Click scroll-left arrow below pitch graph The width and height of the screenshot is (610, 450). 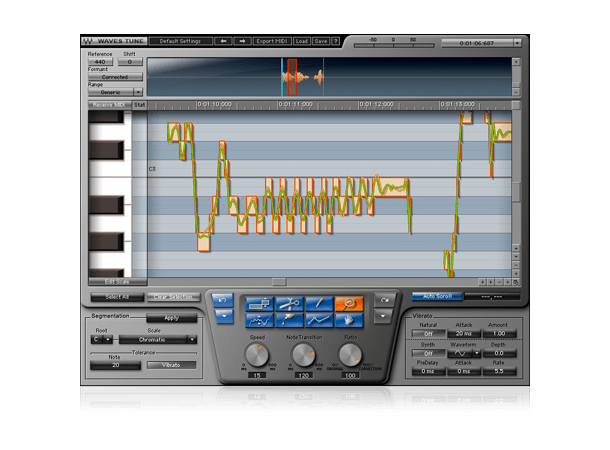tap(482, 282)
